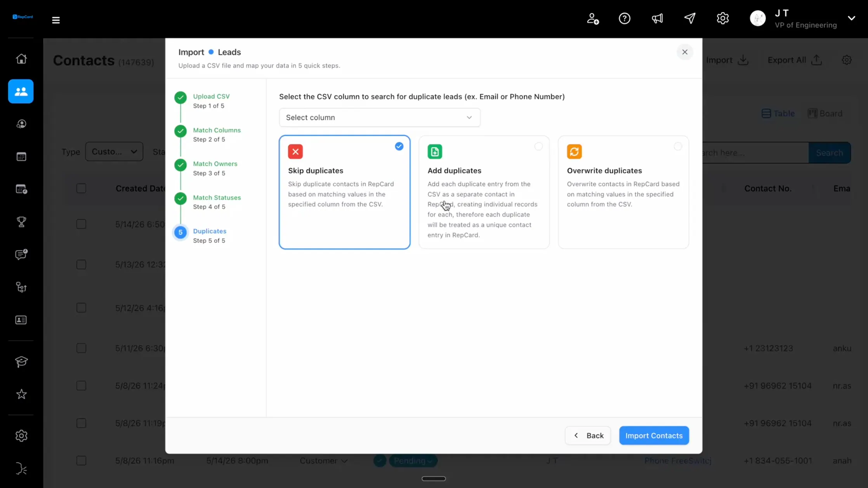This screenshot has width=868, height=488.
Task: Open the workflow hierarchy sidebar icon
Action: (x=21, y=287)
